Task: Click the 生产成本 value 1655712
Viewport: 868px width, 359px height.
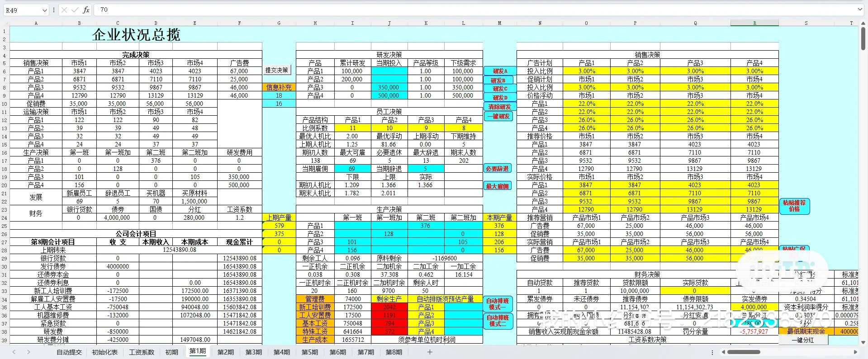Action: (353, 340)
